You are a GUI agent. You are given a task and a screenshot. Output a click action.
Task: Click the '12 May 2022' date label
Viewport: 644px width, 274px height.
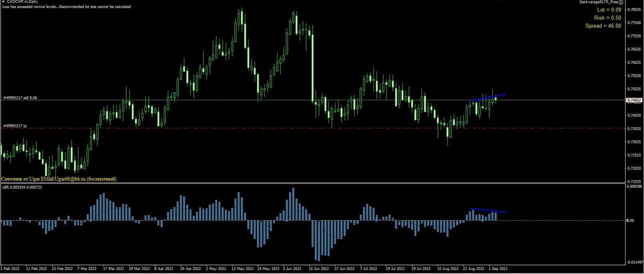pyautogui.click(x=243, y=269)
